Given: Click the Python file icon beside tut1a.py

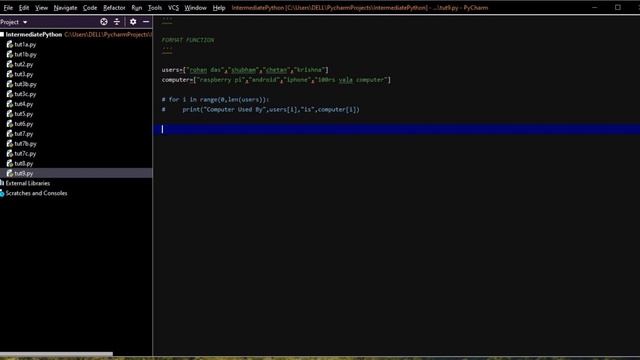Looking at the screenshot, I should tap(10, 44).
